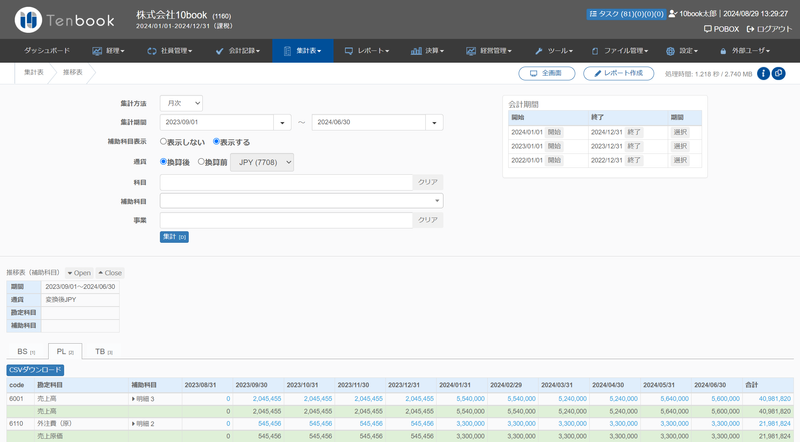The height and width of the screenshot is (442, 800).
Task: Click the blue info icon
Action: 764,73
